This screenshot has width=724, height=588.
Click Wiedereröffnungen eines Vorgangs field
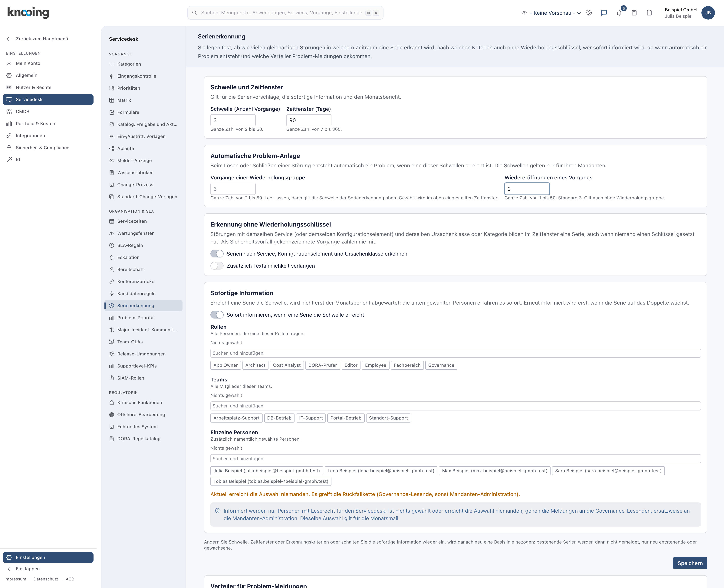(527, 189)
